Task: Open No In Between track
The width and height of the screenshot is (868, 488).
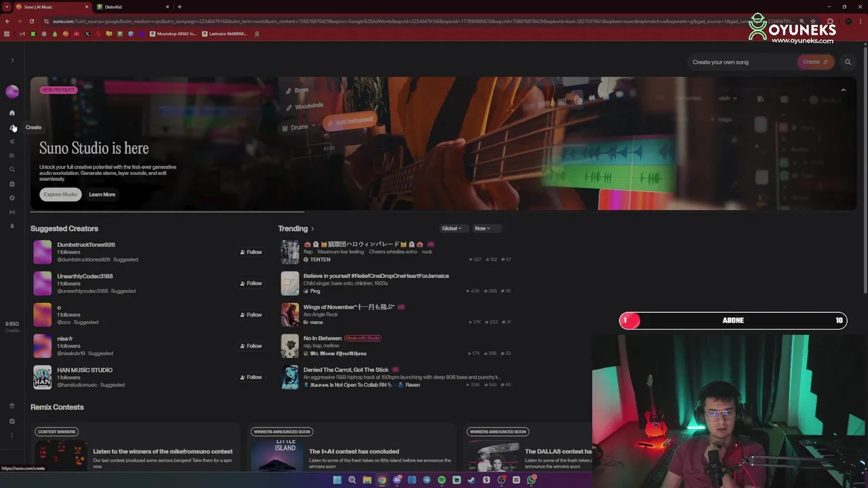Action: 322,338
